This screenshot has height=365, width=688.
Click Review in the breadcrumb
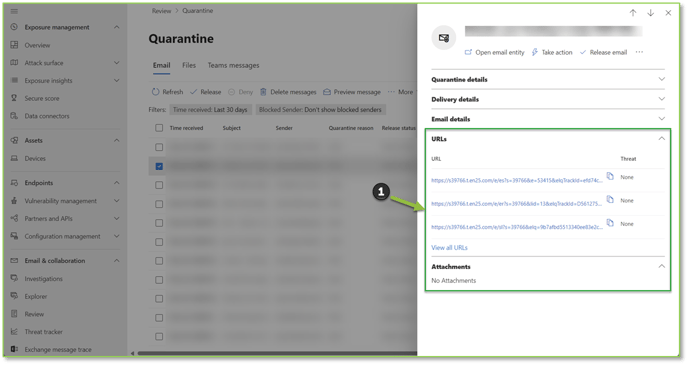161,11
